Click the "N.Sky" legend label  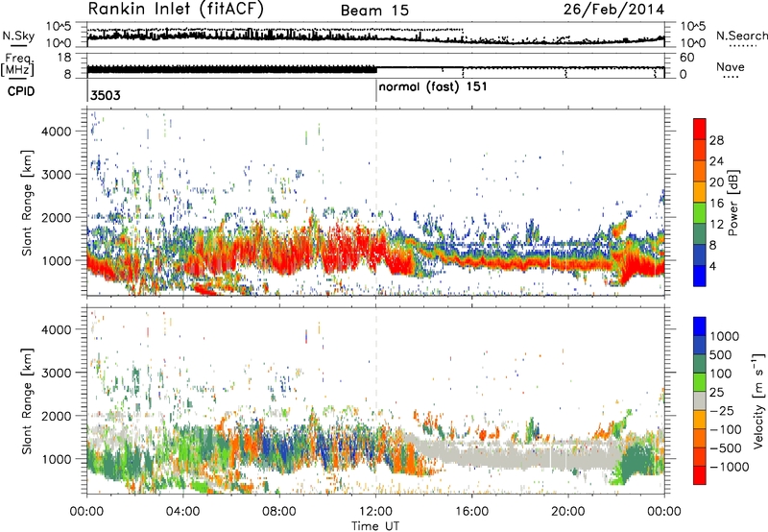(18, 36)
